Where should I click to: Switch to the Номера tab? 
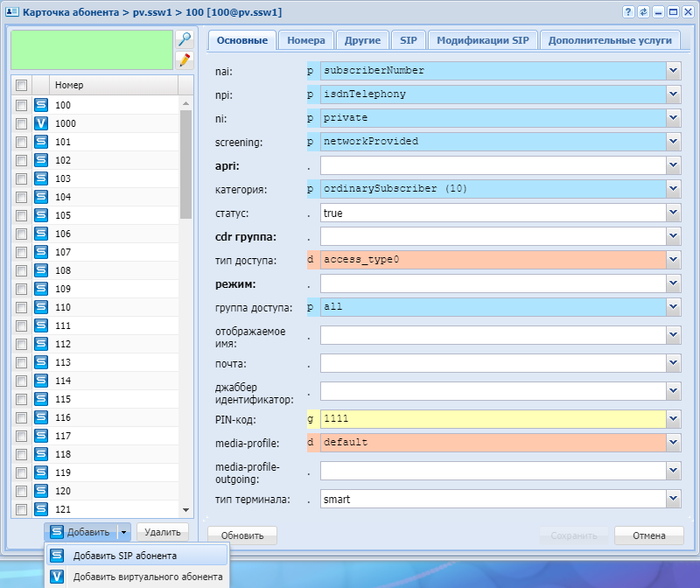[306, 40]
